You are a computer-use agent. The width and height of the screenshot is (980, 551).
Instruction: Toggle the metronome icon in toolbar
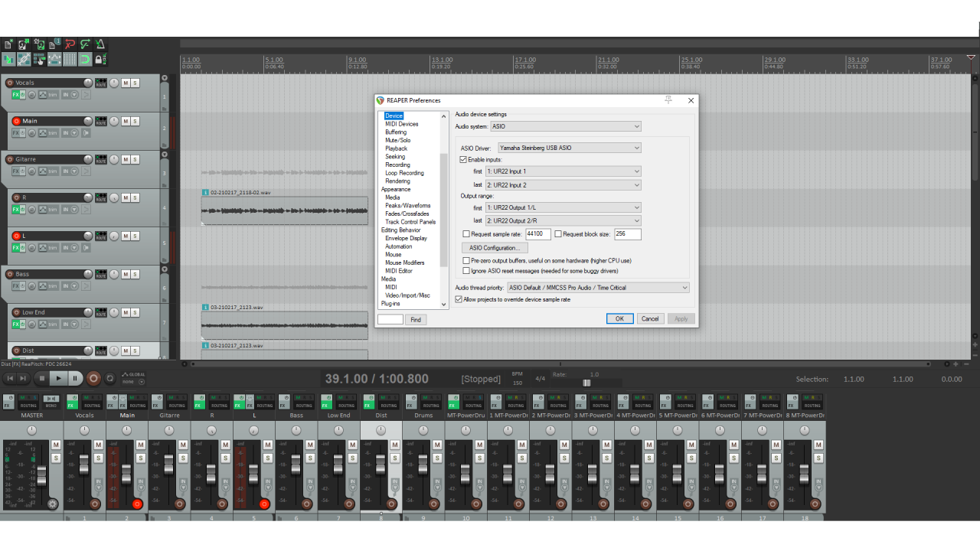(100, 44)
